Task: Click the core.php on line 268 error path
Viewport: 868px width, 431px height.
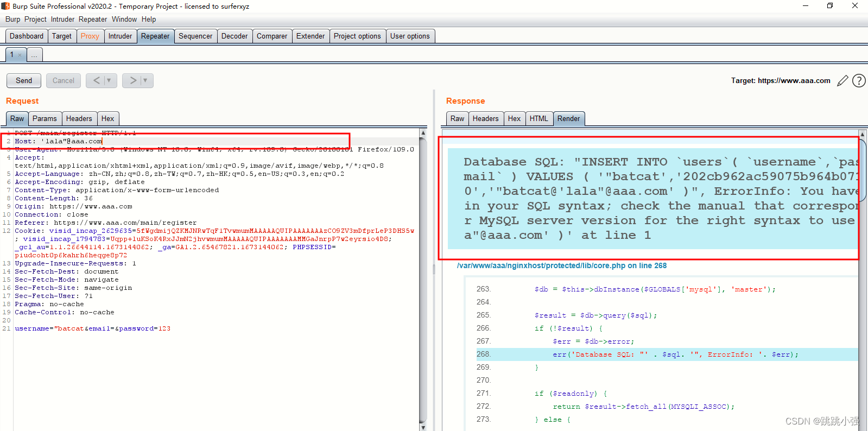Action: coord(562,265)
